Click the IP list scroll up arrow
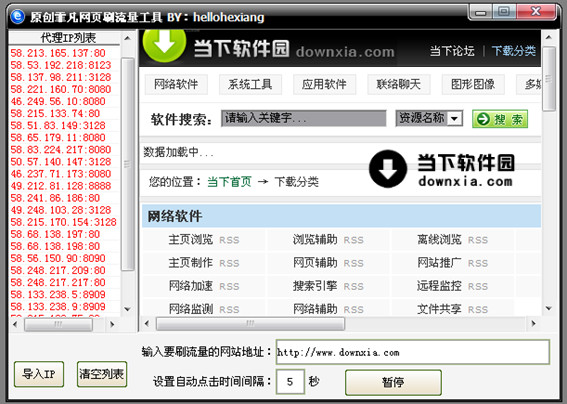 point(127,38)
